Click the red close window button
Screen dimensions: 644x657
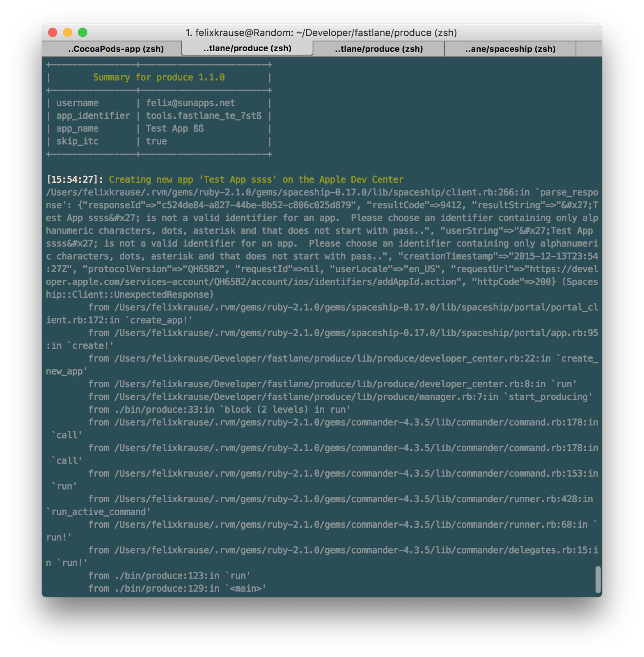[x=53, y=32]
